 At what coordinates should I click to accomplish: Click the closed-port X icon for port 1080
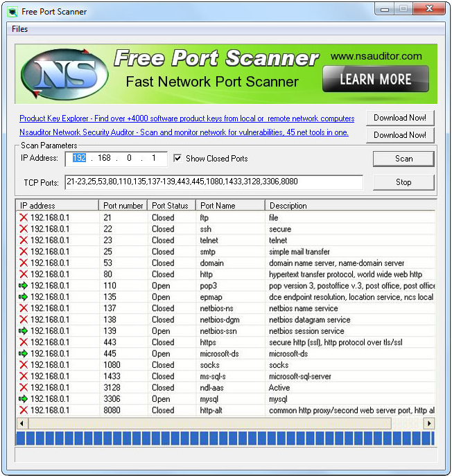24,365
